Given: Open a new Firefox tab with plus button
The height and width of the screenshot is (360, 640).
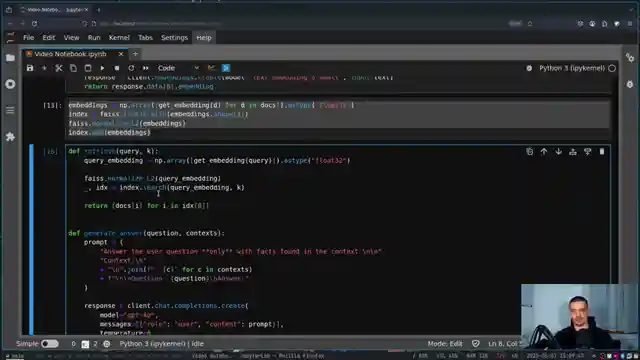Looking at the screenshot, I should 98,9.
